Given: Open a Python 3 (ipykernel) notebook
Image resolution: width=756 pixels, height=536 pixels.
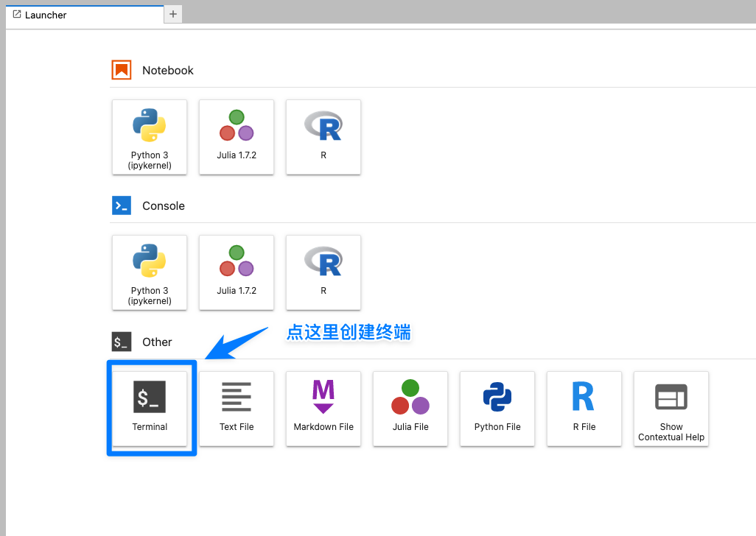Looking at the screenshot, I should (x=150, y=137).
